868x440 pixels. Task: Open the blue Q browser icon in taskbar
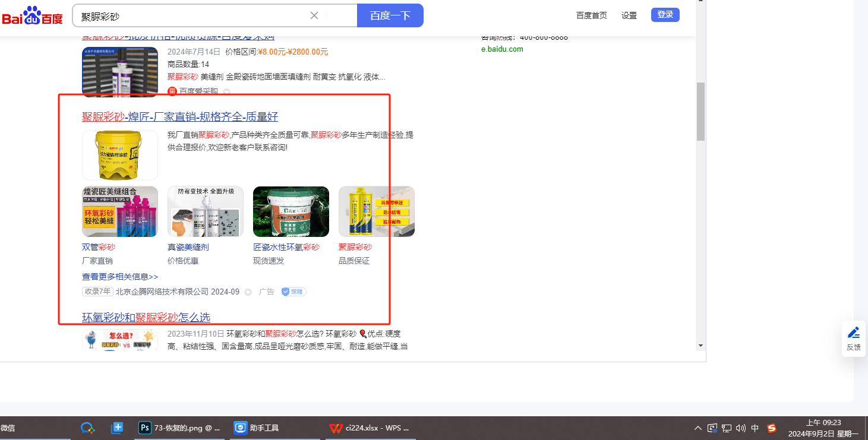[x=88, y=428]
